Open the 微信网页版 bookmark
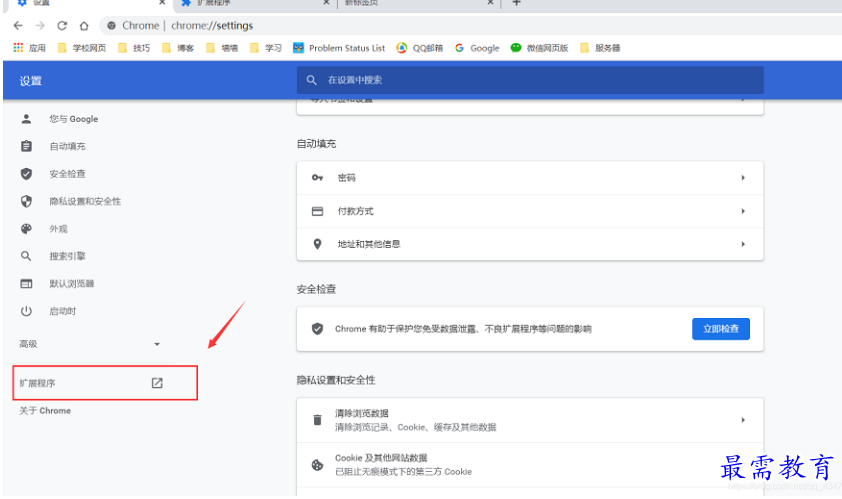This screenshot has width=842, height=499. [539, 48]
